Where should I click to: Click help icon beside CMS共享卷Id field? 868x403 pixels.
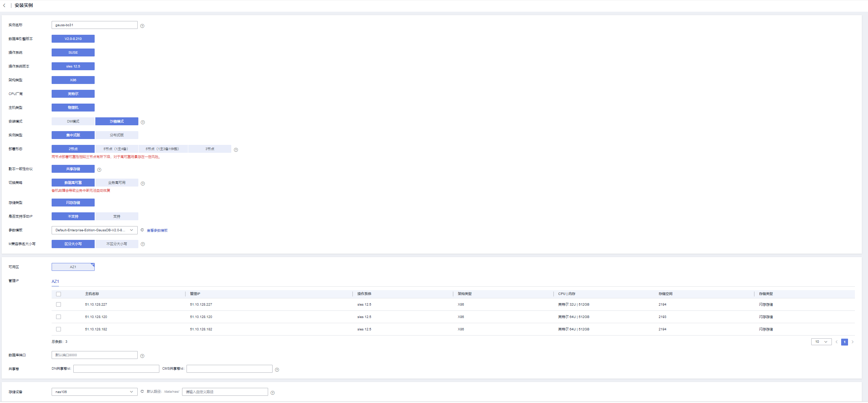point(277,370)
